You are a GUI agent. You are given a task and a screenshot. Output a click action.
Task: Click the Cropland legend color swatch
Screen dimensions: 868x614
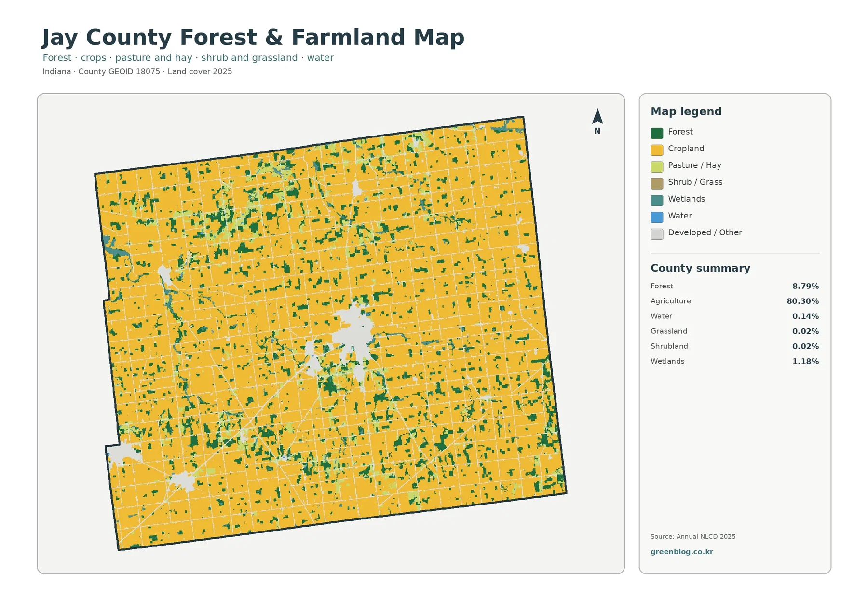657,150
